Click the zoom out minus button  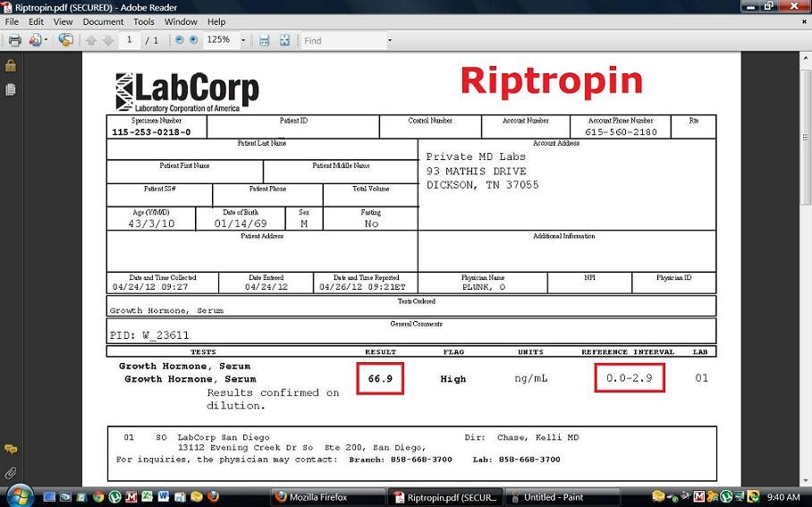179,40
